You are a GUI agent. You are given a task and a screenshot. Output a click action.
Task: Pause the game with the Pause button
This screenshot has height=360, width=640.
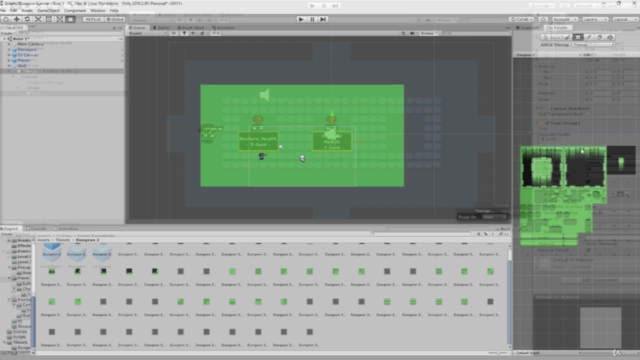(x=312, y=19)
